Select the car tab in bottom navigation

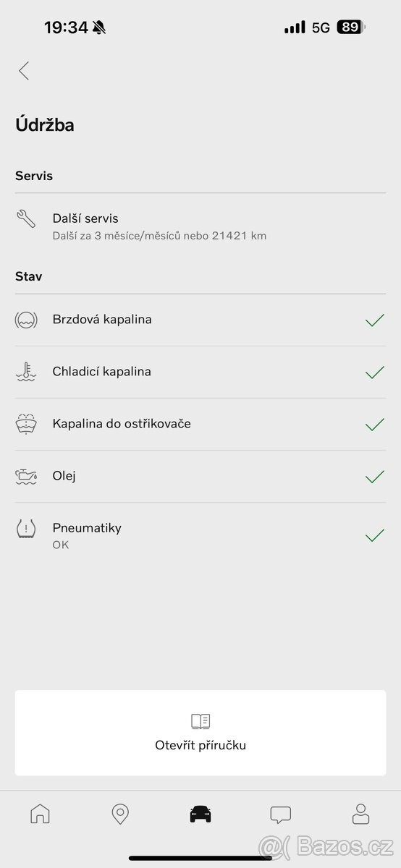click(200, 814)
